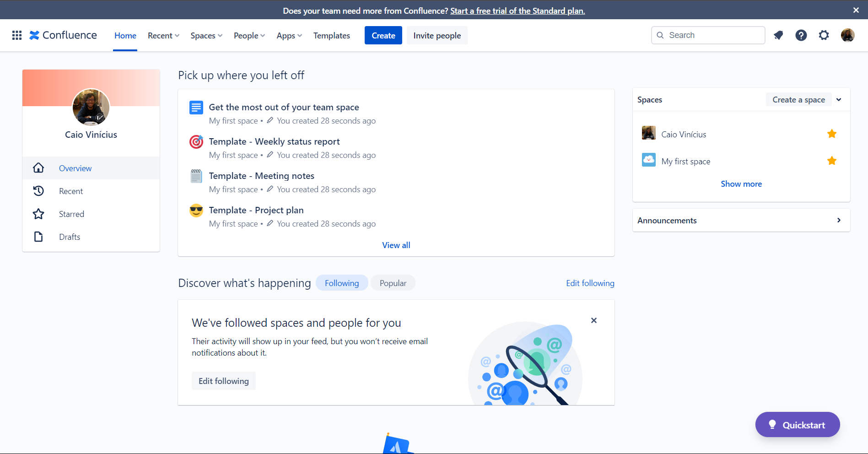Click Show more in Spaces panel
This screenshot has height=454, width=868.
pos(741,184)
